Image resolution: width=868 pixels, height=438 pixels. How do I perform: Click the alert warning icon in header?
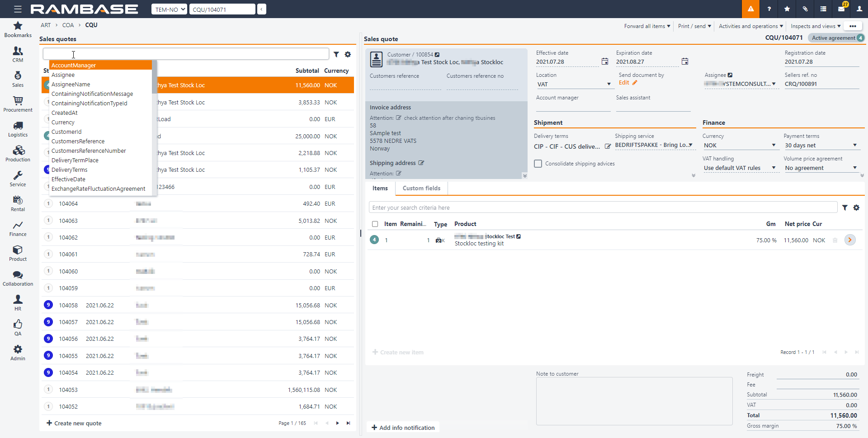[x=750, y=9]
